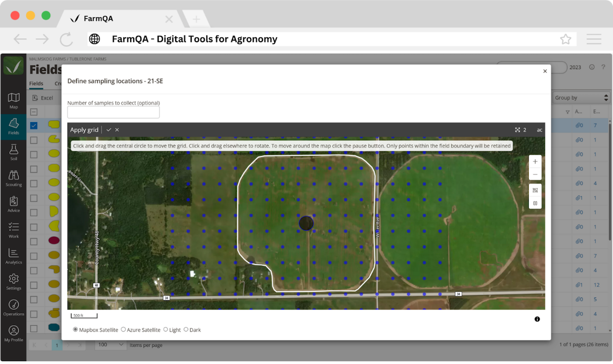Open the help question mark icon
The width and height of the screenshot is (613, 364).
click(x=603, y=67)
